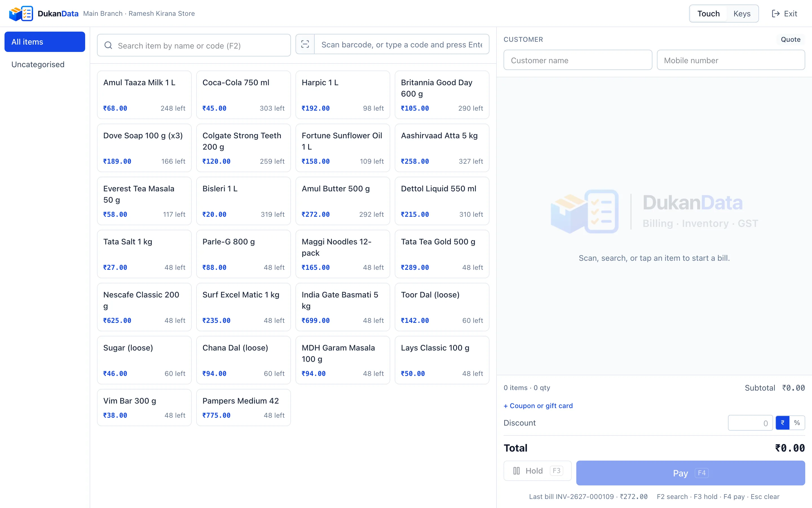This screenshot has width=812, height=508.
Task: Add a coupon or gift card
Action: [x=538, y=406]
